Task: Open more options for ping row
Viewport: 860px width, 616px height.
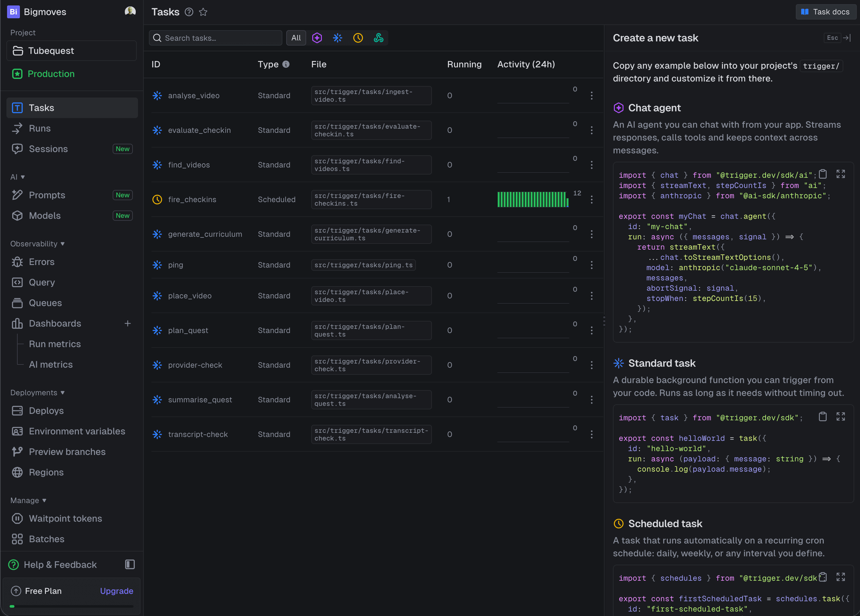Action: [591, 265]
